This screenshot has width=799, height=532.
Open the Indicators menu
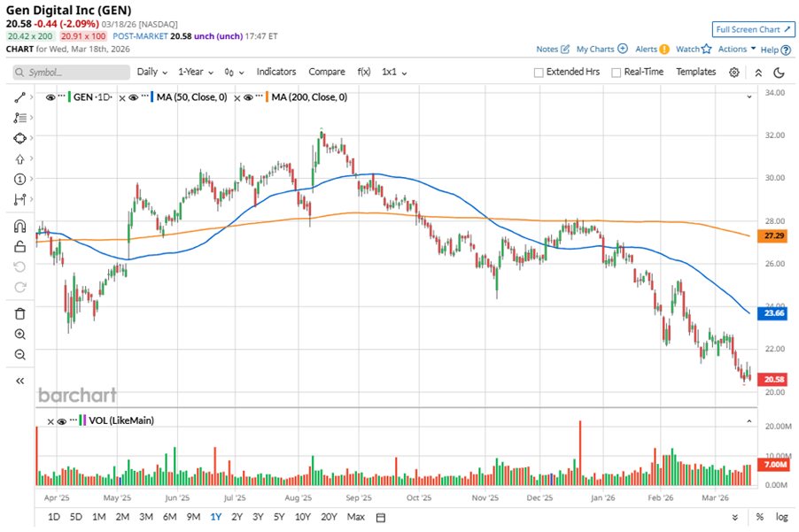[x=276, y=72]
